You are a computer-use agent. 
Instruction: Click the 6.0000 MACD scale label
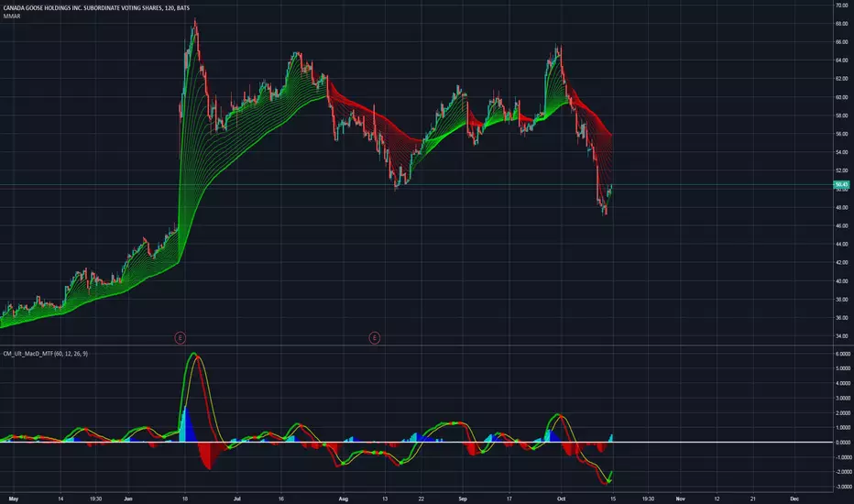(x=843, y=354)
